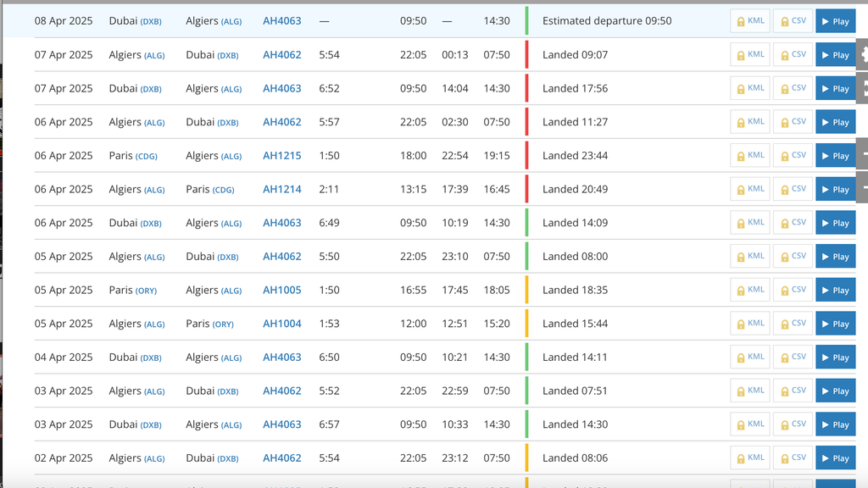Open flight AH4063 link on 08 Apr
The image size is (868, 488).
281,21
